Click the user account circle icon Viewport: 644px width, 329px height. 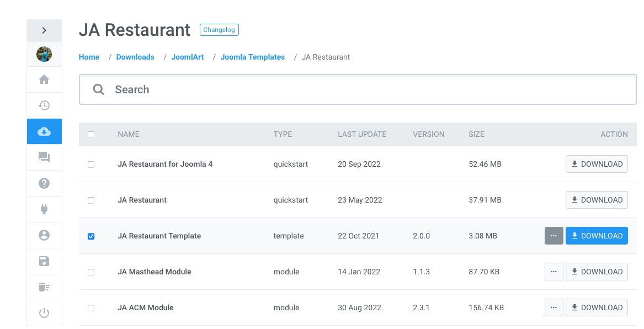click(x=44, y=235)
